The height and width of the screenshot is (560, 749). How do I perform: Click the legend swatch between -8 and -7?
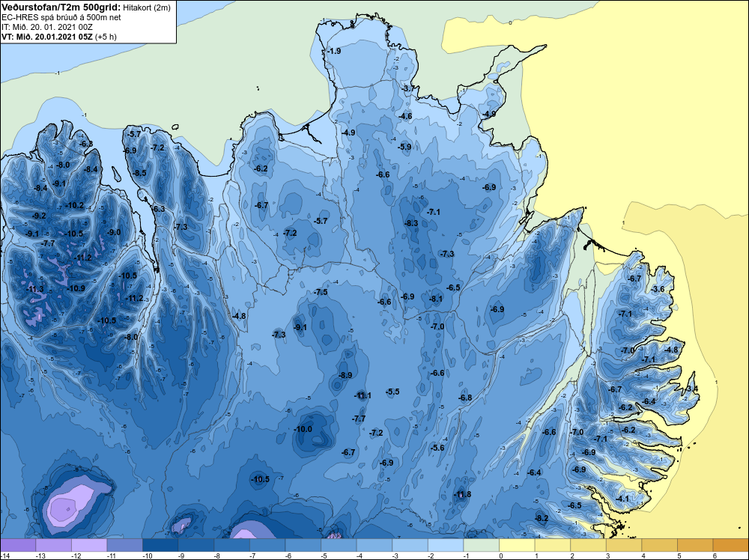[x=231, y=545]
